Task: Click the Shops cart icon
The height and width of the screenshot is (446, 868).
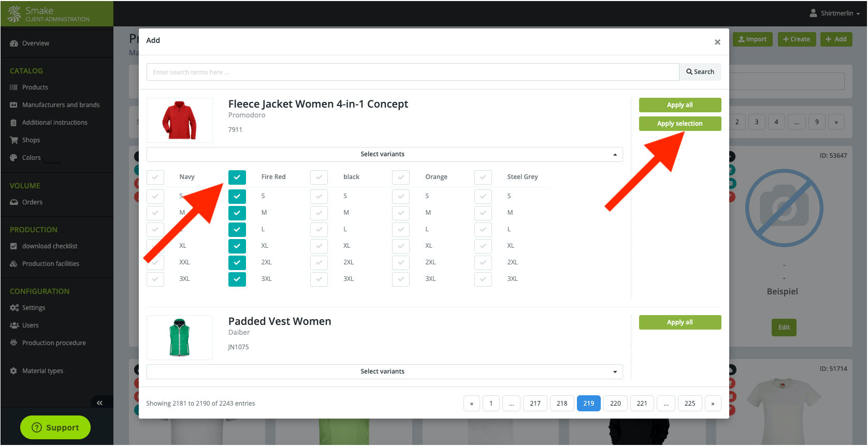Action: click(x=14, y=140)
